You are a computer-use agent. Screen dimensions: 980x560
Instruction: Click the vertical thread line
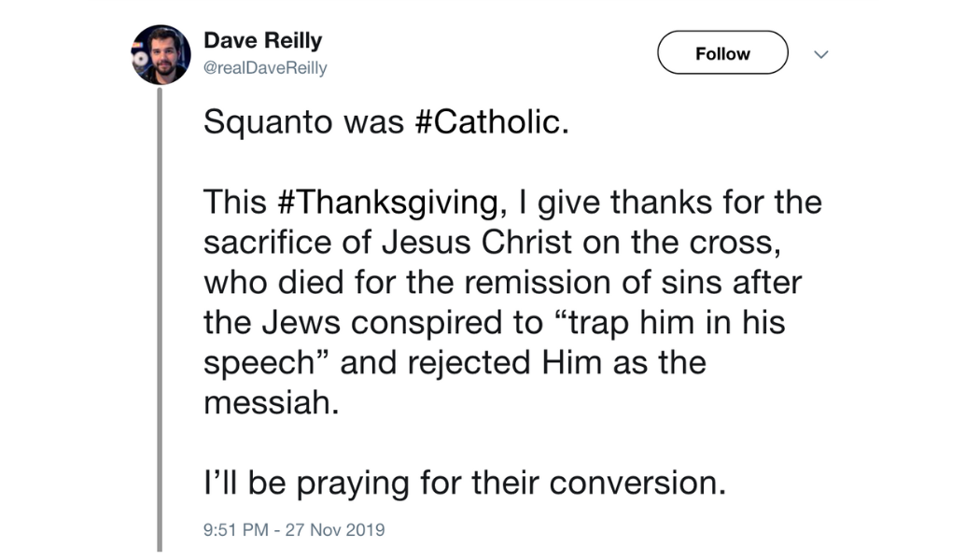point(160,317)
